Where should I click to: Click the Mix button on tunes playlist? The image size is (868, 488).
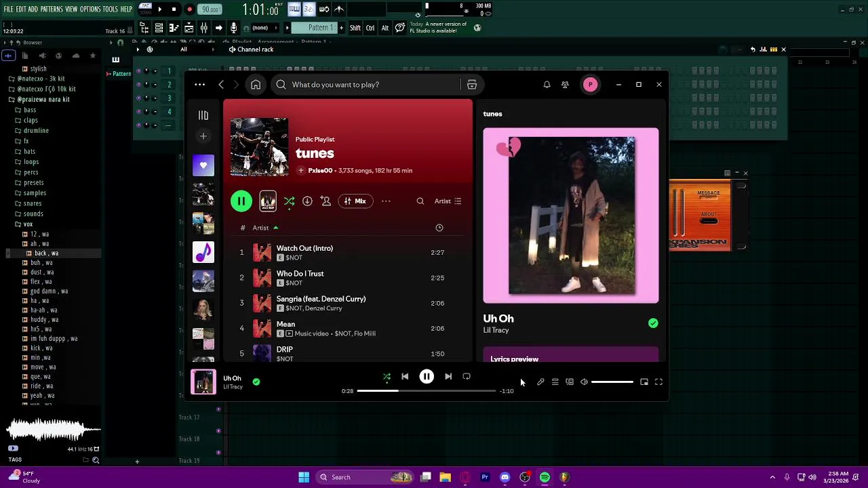click(355, 201)
